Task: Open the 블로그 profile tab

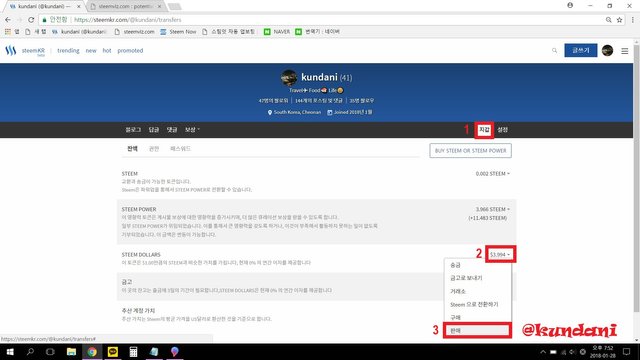Action: coord(133,129)
